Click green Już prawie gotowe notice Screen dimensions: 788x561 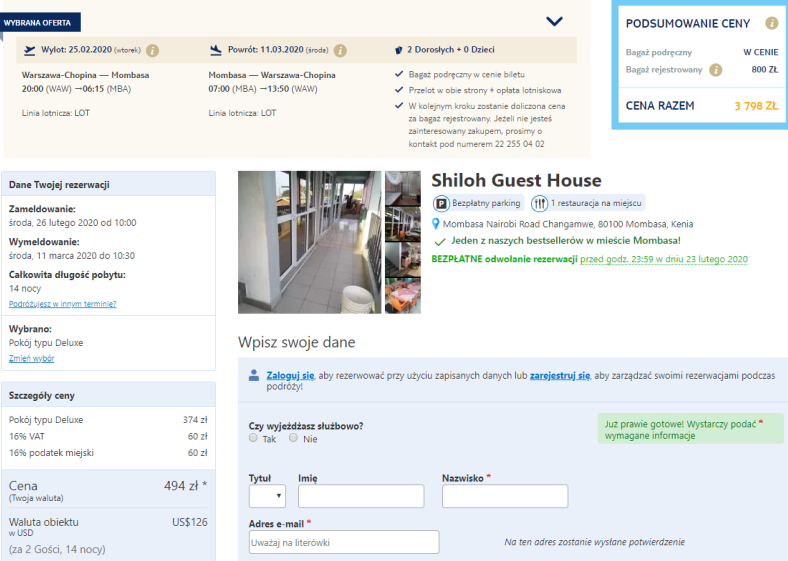click(691, 429)
